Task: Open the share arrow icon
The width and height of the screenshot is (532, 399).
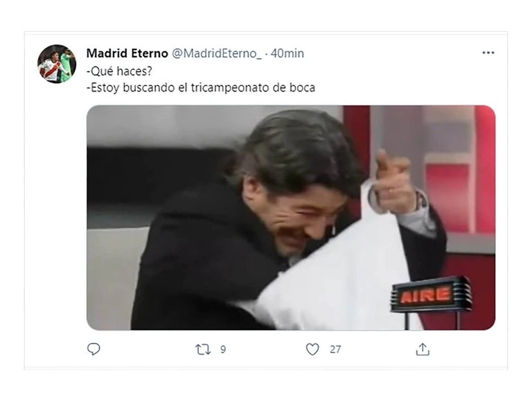Action: click(x=423, y=349)
